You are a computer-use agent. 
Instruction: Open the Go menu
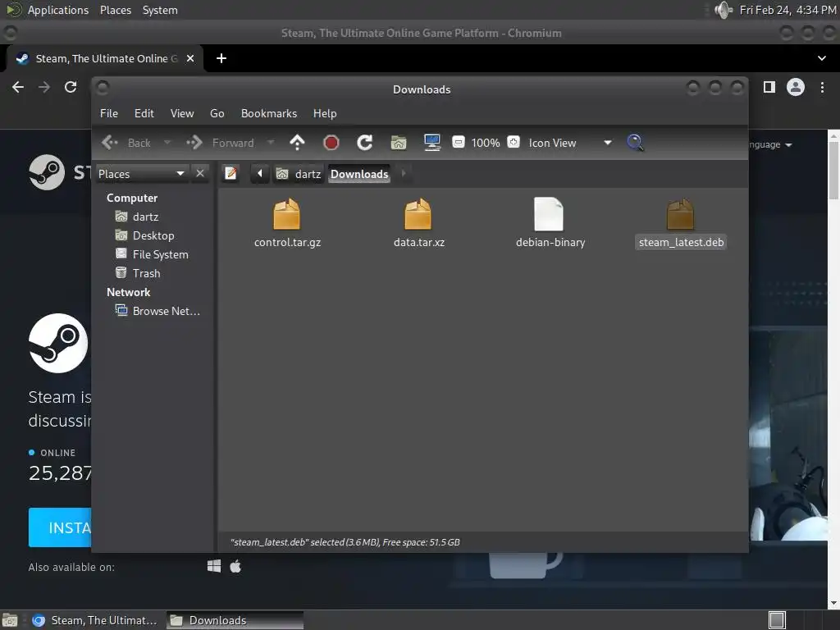tap(217, 113)
